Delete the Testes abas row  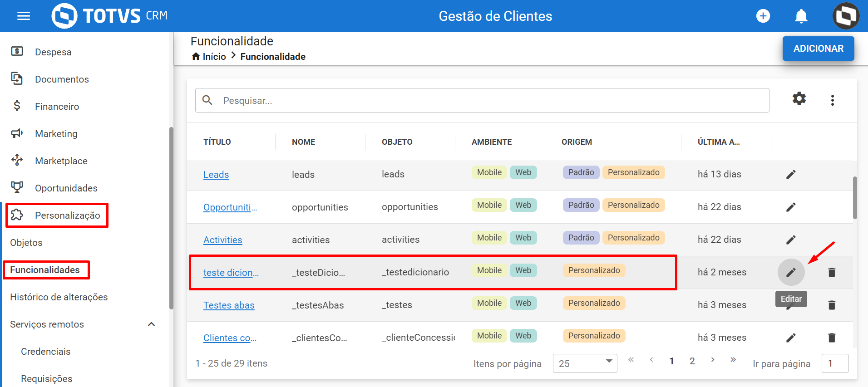[x=832, y=305]
